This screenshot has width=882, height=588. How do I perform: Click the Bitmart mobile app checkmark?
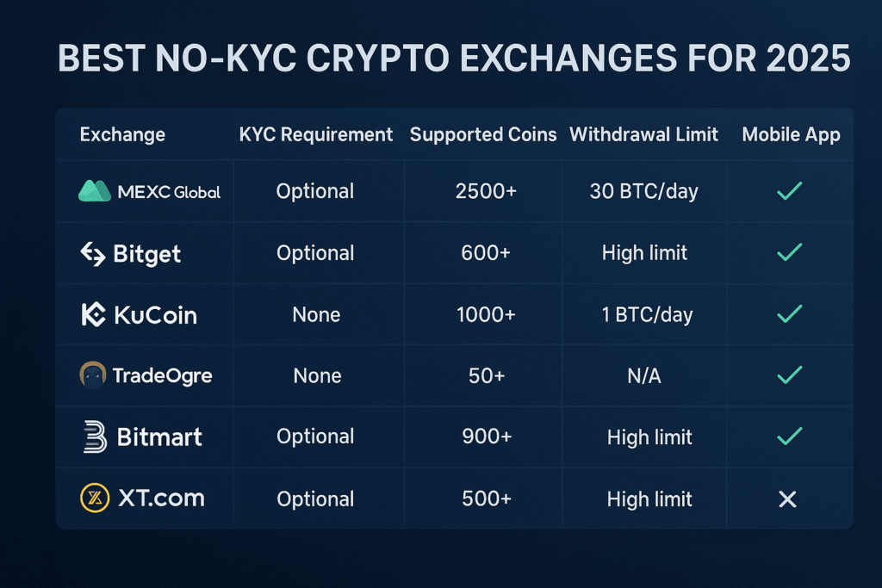[789, 436]
